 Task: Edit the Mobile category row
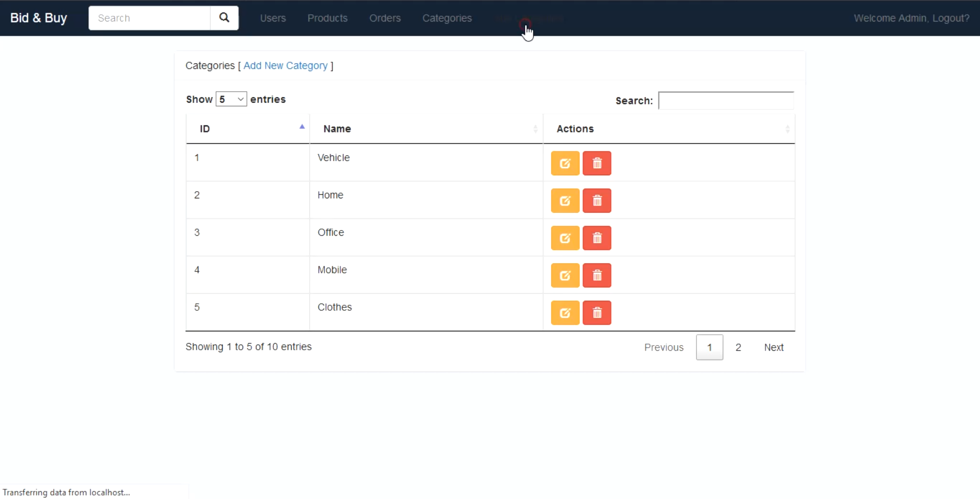(565, 276)
